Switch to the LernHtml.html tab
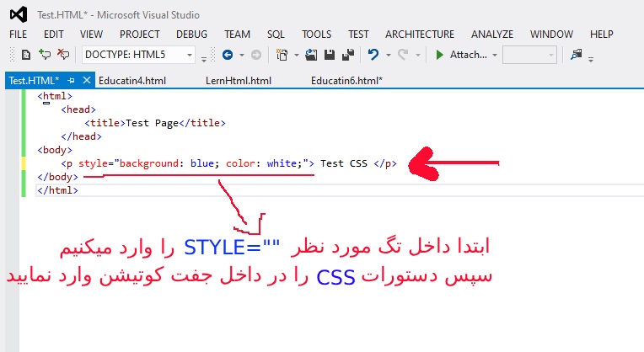Viewport: 644px width, 352px height. pos(238,80)
